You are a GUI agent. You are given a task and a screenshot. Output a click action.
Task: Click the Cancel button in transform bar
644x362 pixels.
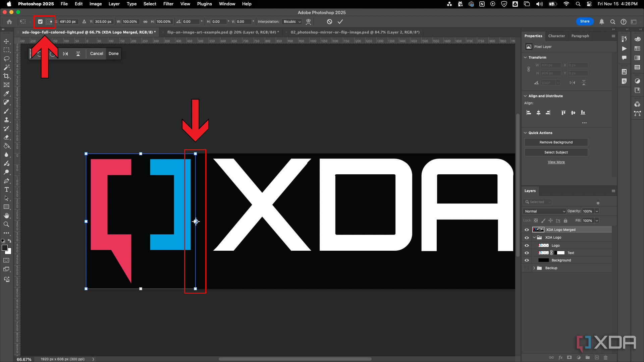[96, 53]
